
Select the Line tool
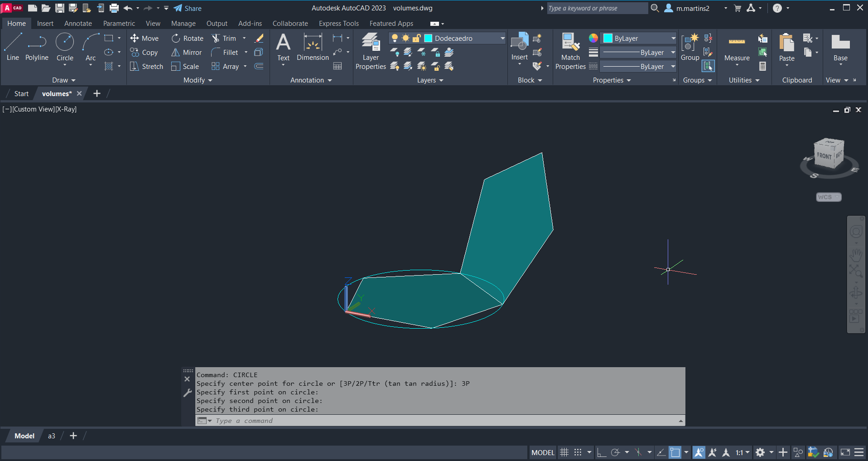13,47
